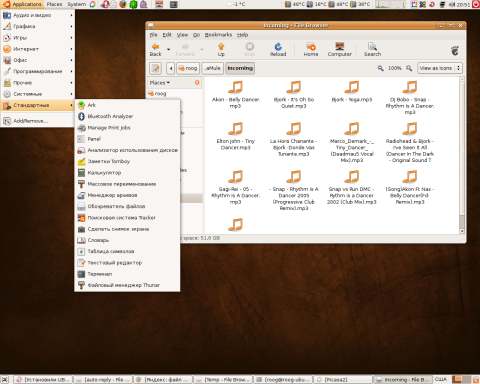Open the Edit menu in File Browser
The image size is (480, 384).
pyautogui.click(x=167, y=35)
